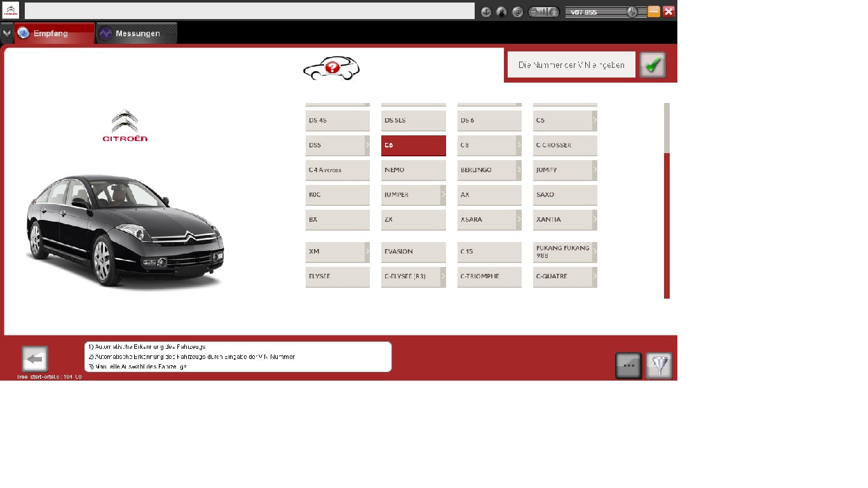Expand the XSARA model variants arrow
The width and height of the screenshot is (868, 488).
click(x=519, y=219)
